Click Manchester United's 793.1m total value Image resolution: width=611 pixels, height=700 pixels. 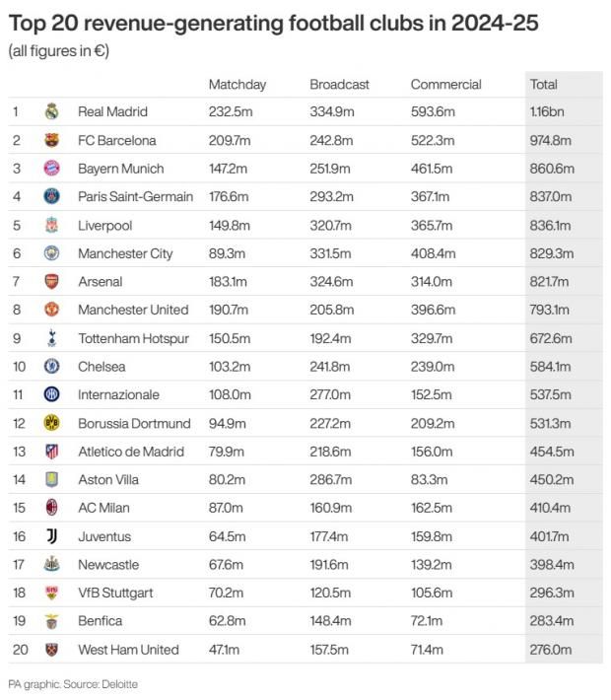(550, 310)
